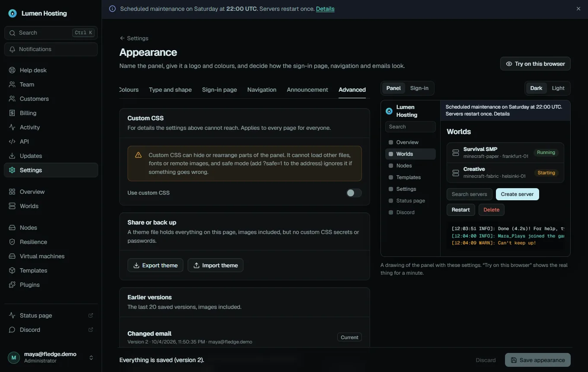Image resolution: width=588 pixels, height=372 pixels.
Task: Open Activity in the sidebar
Action: click(x=51, y=127)
